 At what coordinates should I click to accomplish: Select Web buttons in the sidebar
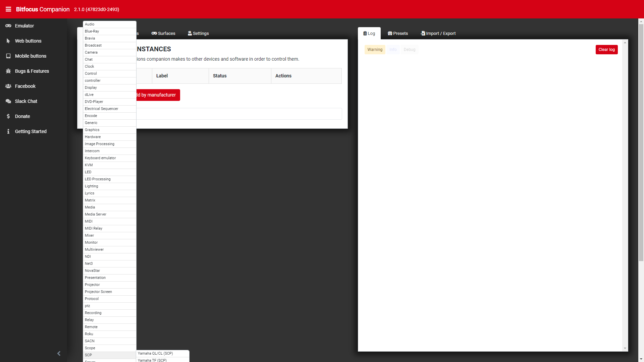point(28,41)
